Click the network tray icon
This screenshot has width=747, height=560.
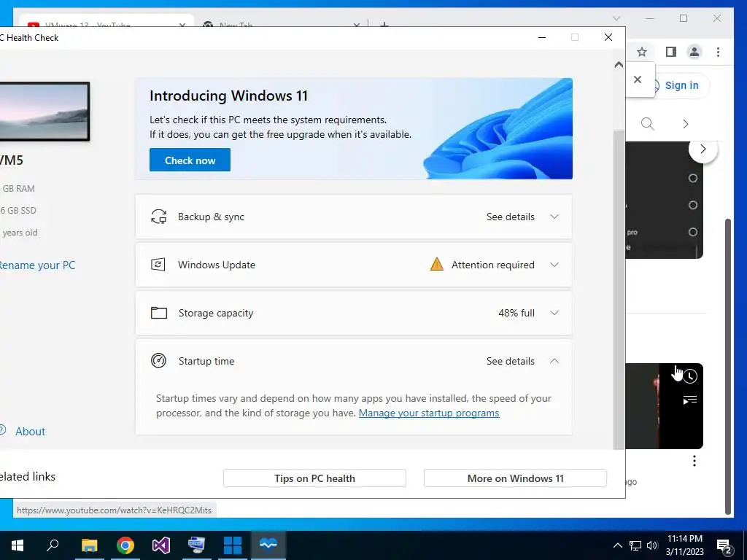tap(635, 545)
